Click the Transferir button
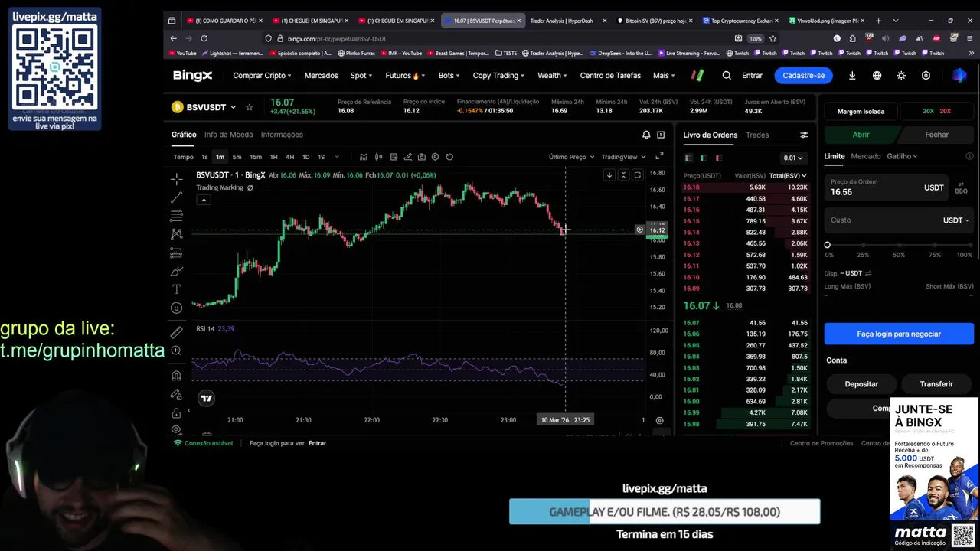Viewport: 980px width, 551px height. (936, 384)
